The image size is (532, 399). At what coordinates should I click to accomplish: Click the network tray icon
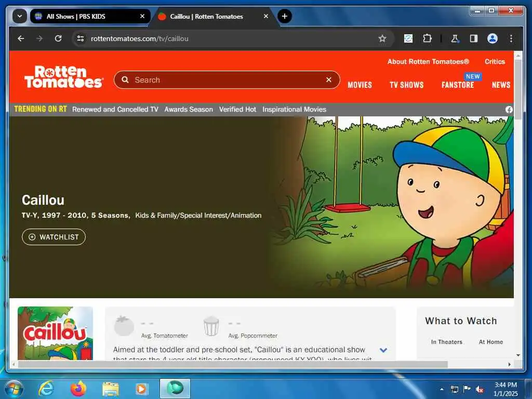pos(454,389)
